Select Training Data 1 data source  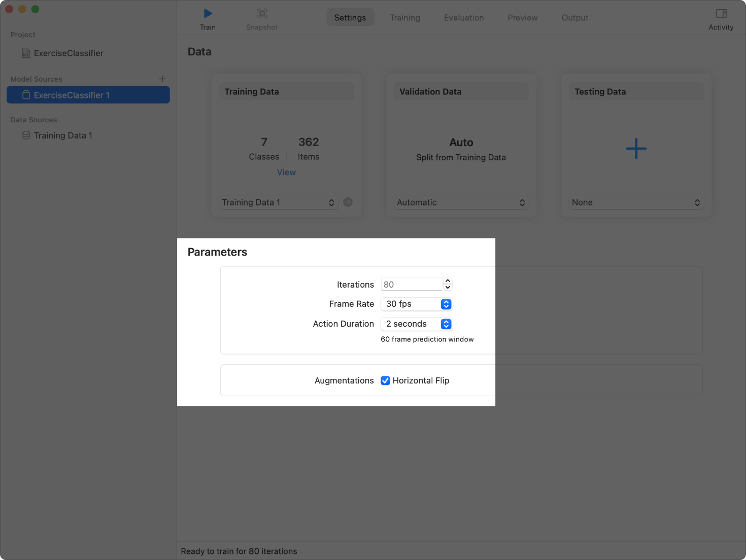tap(63, 135)
